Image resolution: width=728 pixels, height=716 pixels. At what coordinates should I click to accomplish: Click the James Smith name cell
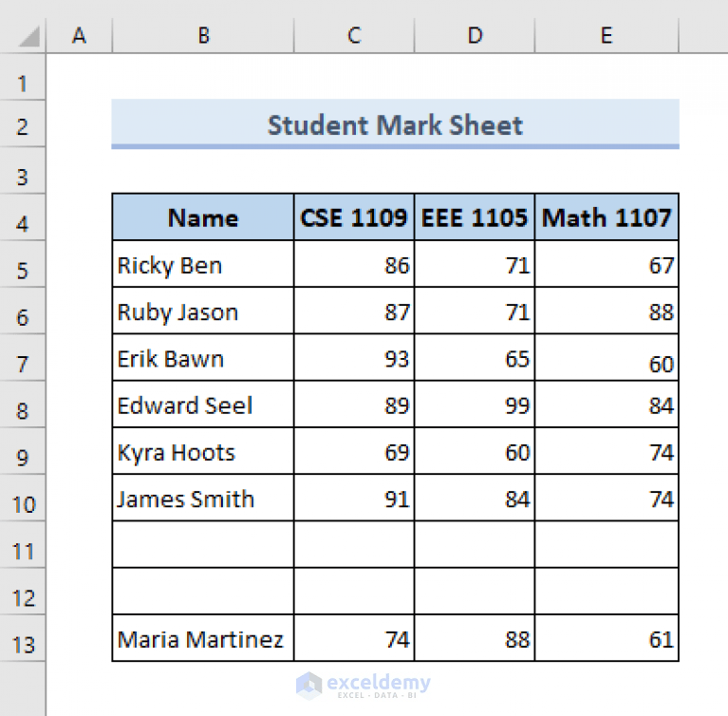203,498
